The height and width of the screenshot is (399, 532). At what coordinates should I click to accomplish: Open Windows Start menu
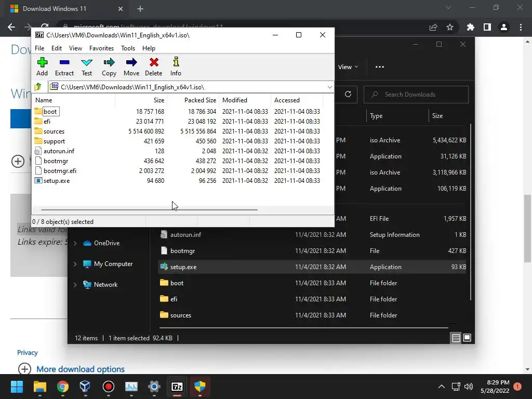coord(17,387)
